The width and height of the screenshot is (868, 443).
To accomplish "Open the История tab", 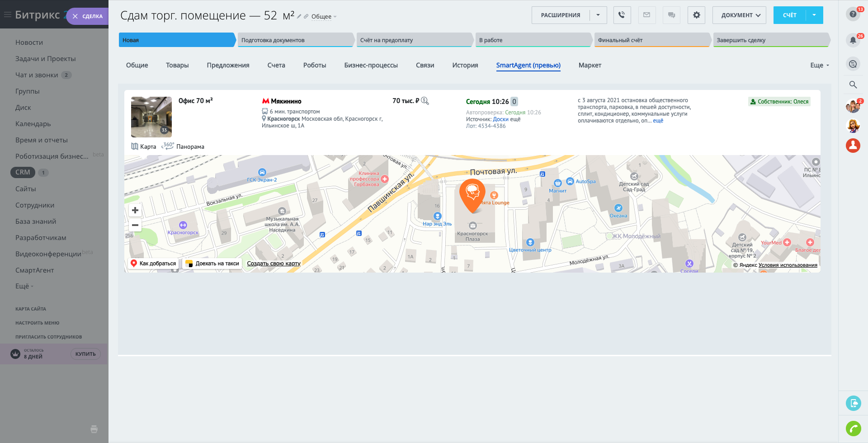I will click(465, 65).
